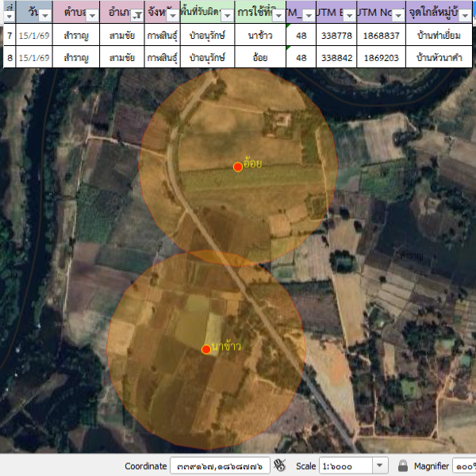
Task: Click the red point labeled นาข้าว
Action: click(206, 349)
